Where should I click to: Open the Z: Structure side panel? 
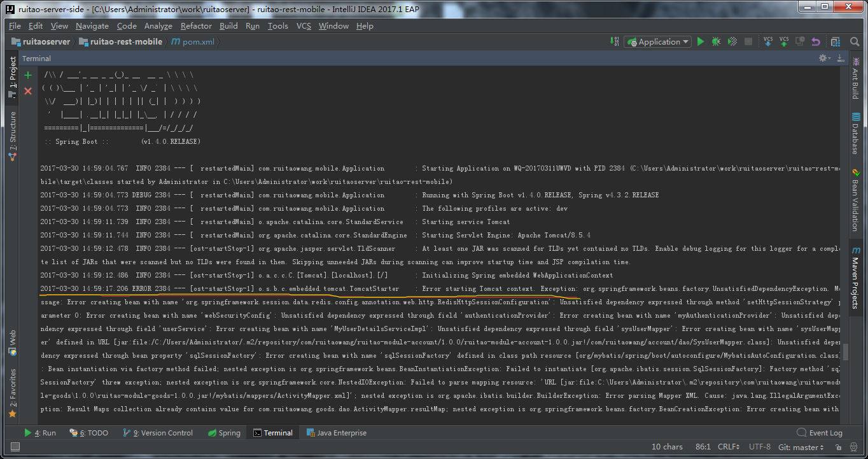pos(12,136)
